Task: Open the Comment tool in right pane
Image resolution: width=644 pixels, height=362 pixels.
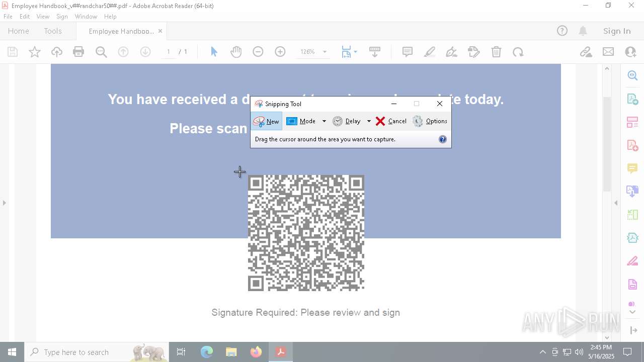Action: coord(632,168)
